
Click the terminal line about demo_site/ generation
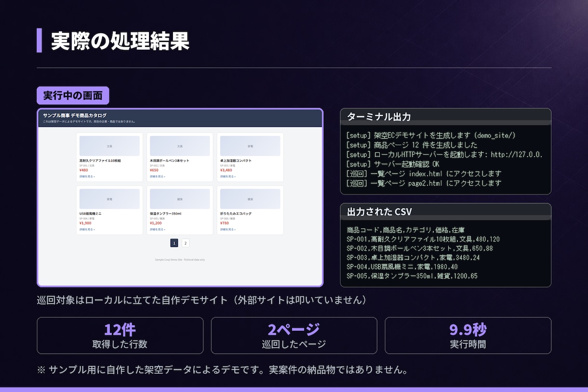tap(431, 135)
